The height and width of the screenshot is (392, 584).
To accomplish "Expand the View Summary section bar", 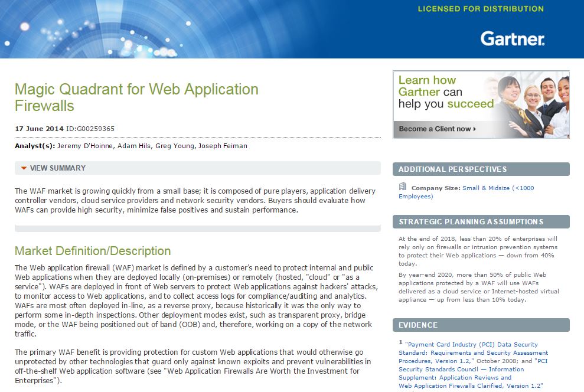I will click(197, 168).
